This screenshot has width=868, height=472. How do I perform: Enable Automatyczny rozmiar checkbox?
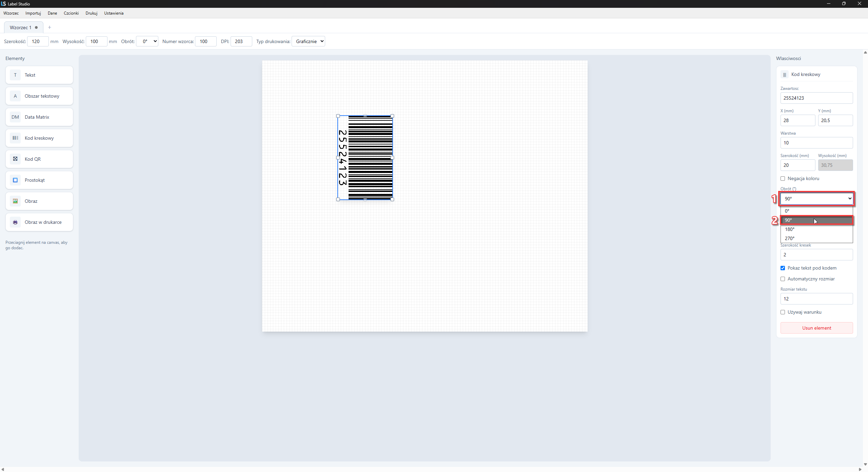pyautogui.click(x=783, y=279)
